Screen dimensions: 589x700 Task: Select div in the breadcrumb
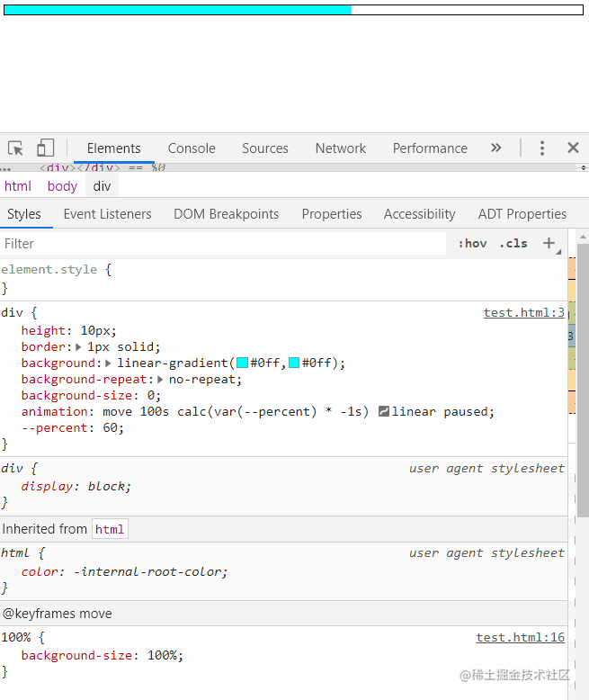(x=102, y=186)
